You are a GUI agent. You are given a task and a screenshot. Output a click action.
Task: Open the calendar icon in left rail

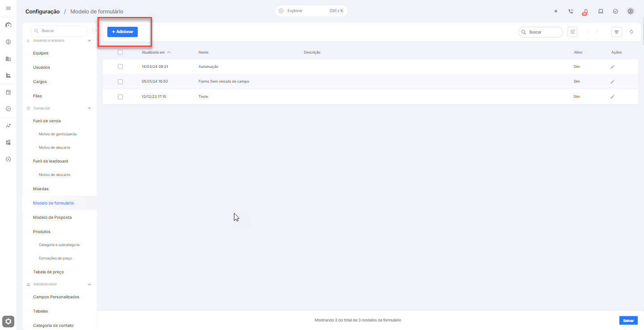[8, 92]
